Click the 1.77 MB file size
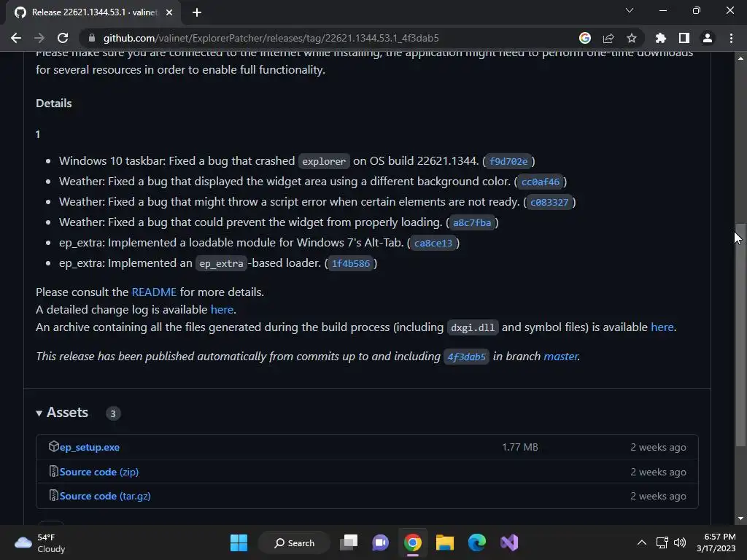747x560 pixels. (519, 447)
